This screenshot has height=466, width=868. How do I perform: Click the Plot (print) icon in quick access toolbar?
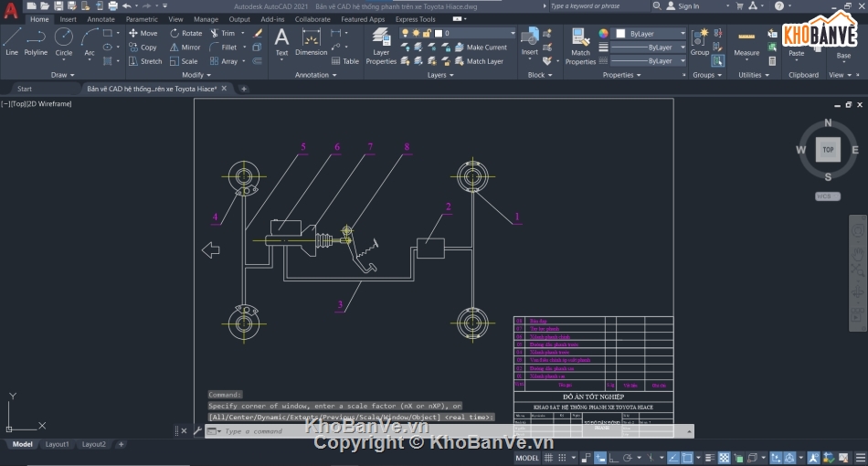[113, 6]
